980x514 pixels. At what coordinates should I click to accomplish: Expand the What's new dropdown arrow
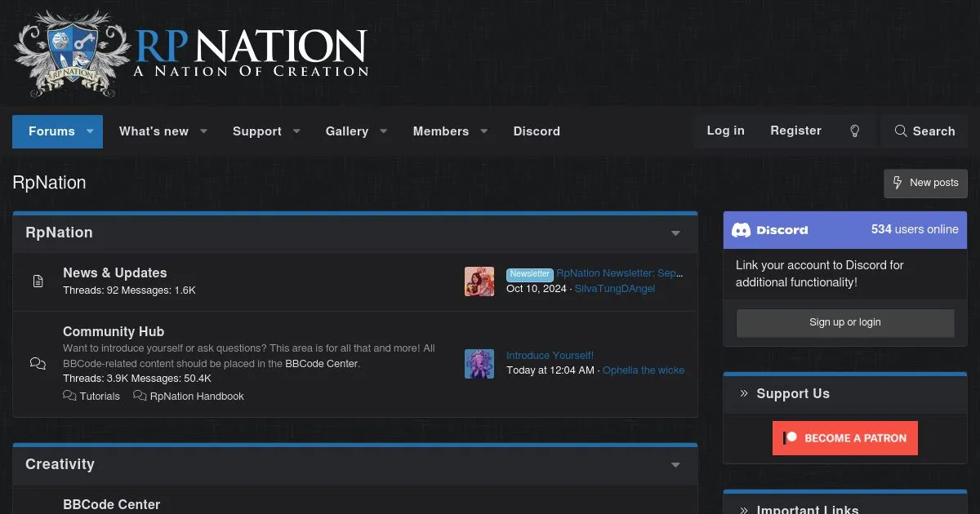[x=204, y=131]
